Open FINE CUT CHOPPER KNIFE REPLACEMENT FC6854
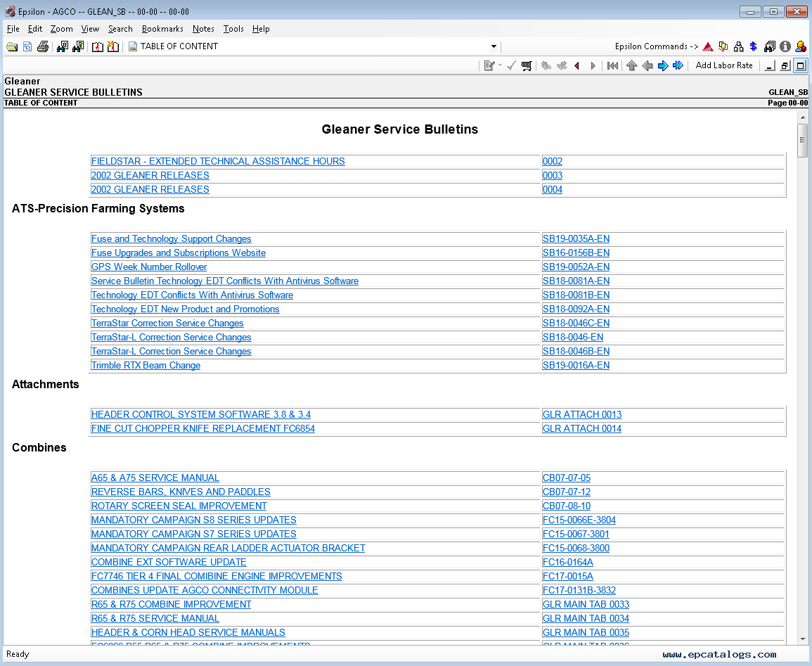The width and height of the screenshot is (812, 666). (203, 429)
